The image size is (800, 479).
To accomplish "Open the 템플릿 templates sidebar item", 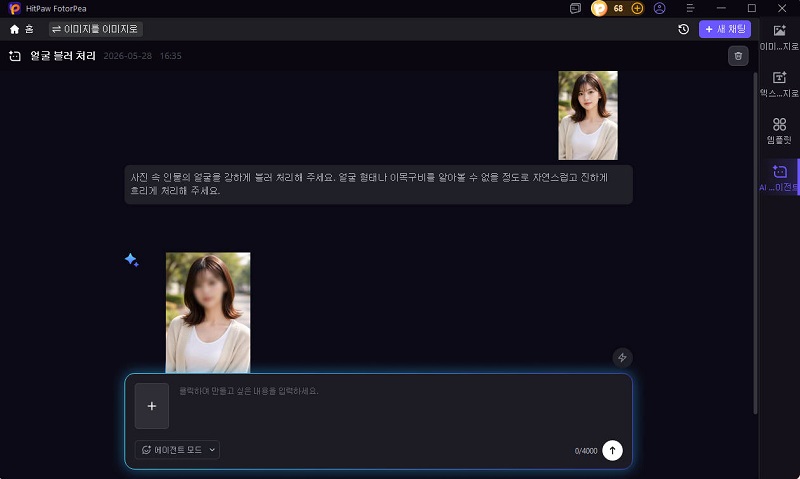I will pos(779,131).
